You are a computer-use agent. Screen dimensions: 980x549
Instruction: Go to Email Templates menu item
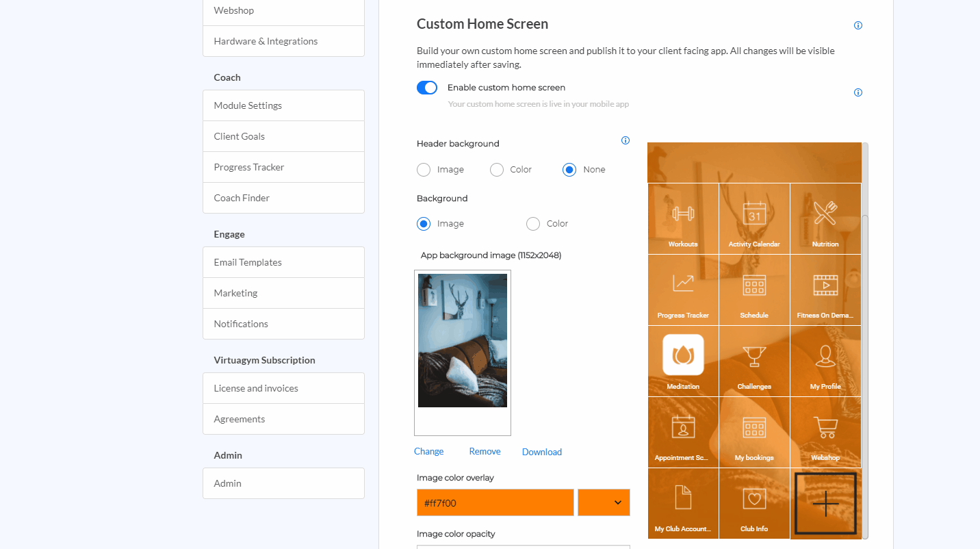click(x=283, y=262)
